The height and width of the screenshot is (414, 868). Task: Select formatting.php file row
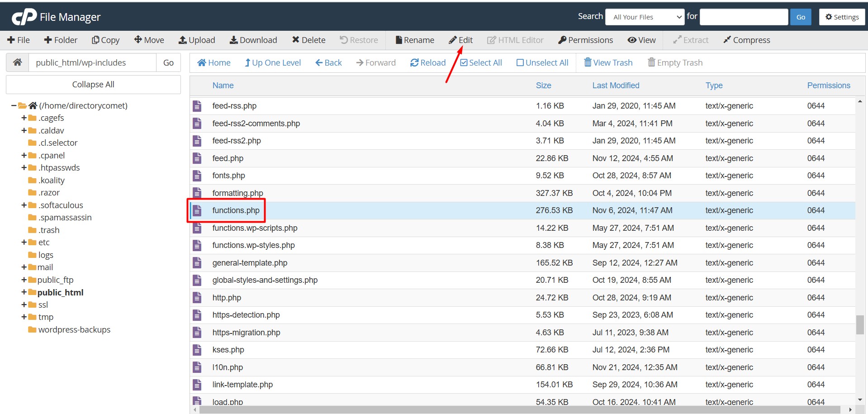pyautogui.click(x=522, y=193)
